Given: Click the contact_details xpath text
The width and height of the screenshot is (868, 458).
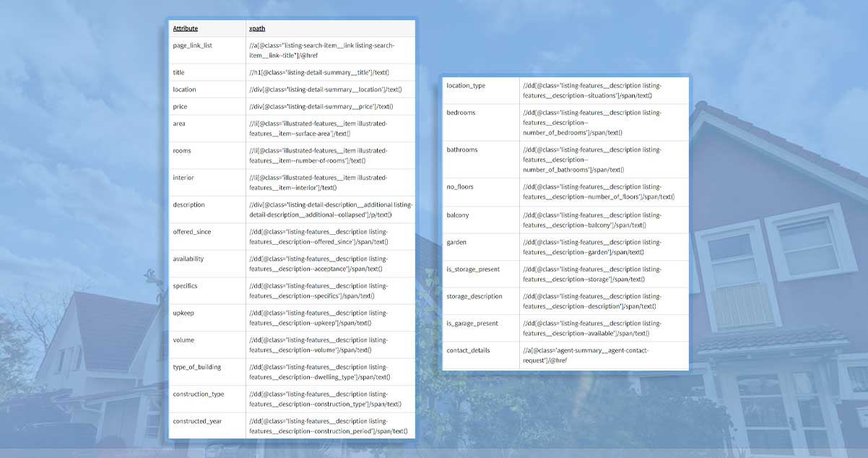Looking at the screenshot, I should click(586, 355).
